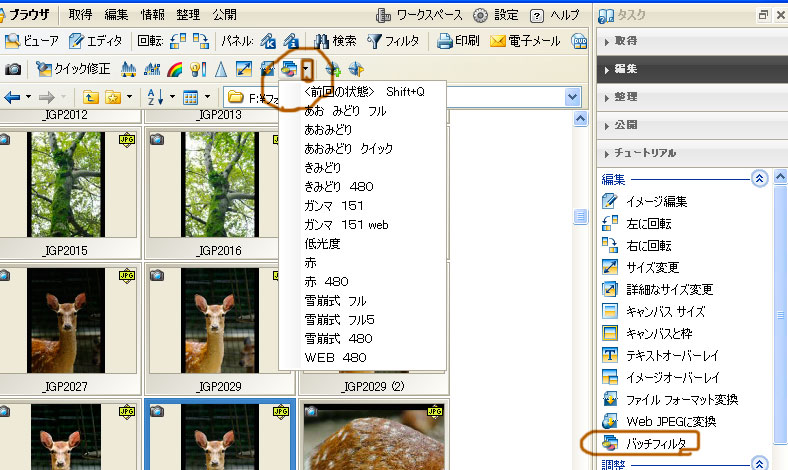Click the rotate left icon beside 回転
Screen dimensions: 788x470
point(178,41)
